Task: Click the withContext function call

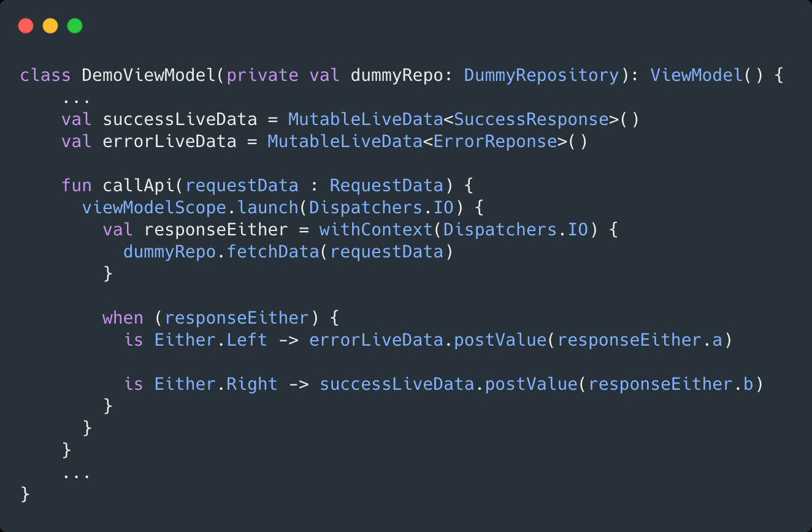Action: (376, 230)
